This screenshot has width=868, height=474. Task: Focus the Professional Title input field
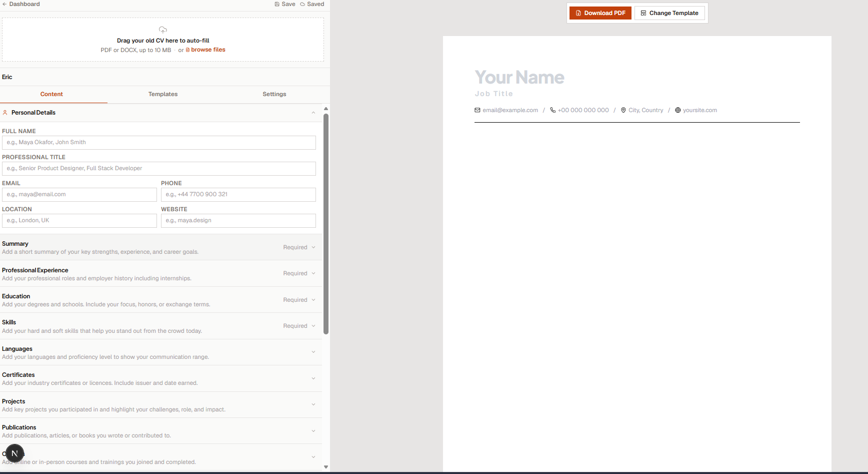click(x=159, y=169)
